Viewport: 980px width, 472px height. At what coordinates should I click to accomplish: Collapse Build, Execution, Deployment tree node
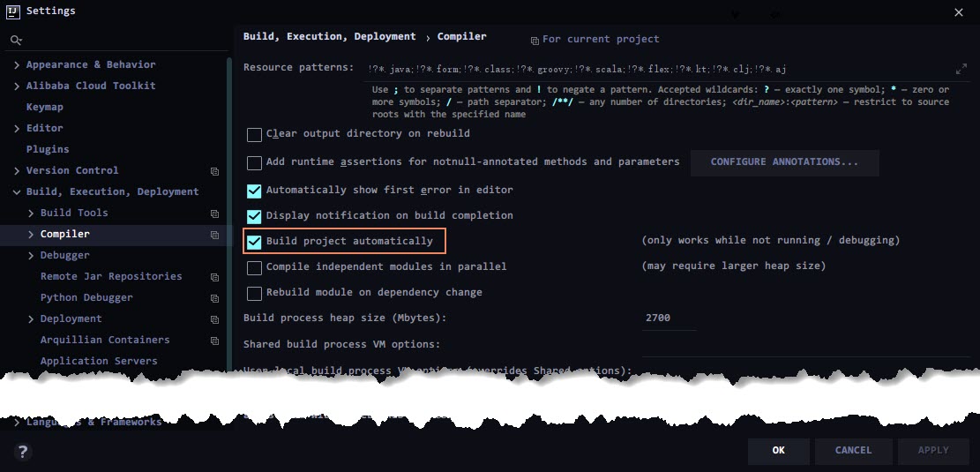[x=17, y=191]
